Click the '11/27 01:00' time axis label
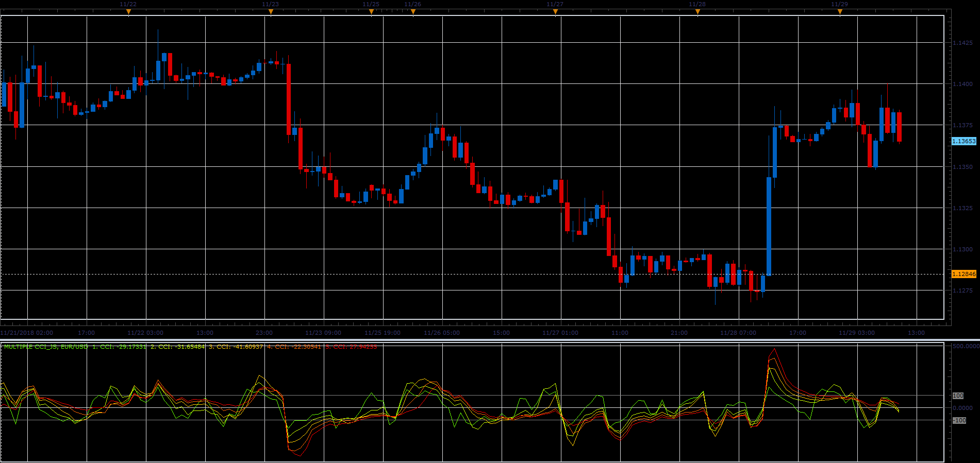The image size is (980, 463). (560, 333)
